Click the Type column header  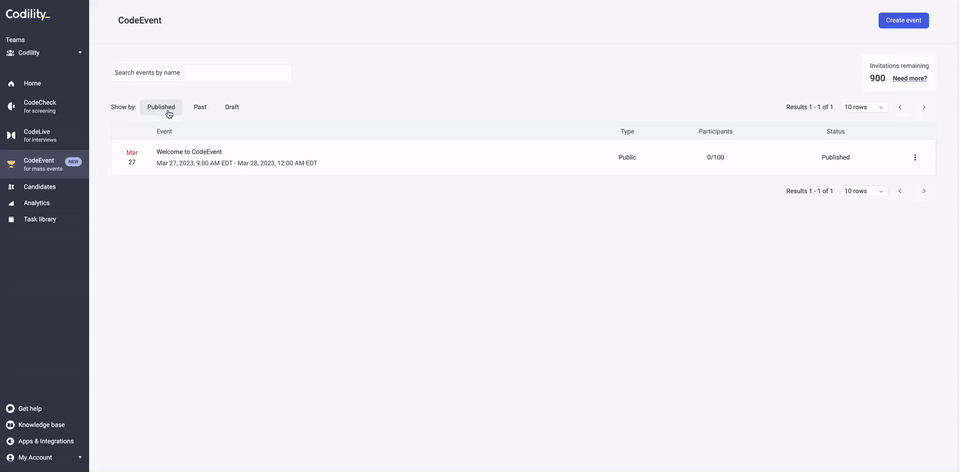(628, 131)
